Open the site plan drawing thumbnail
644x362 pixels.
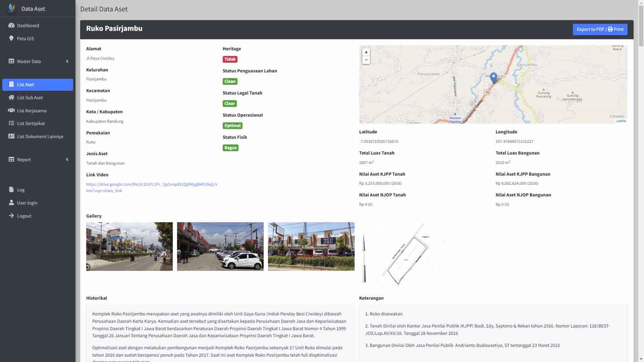(402, 255)
